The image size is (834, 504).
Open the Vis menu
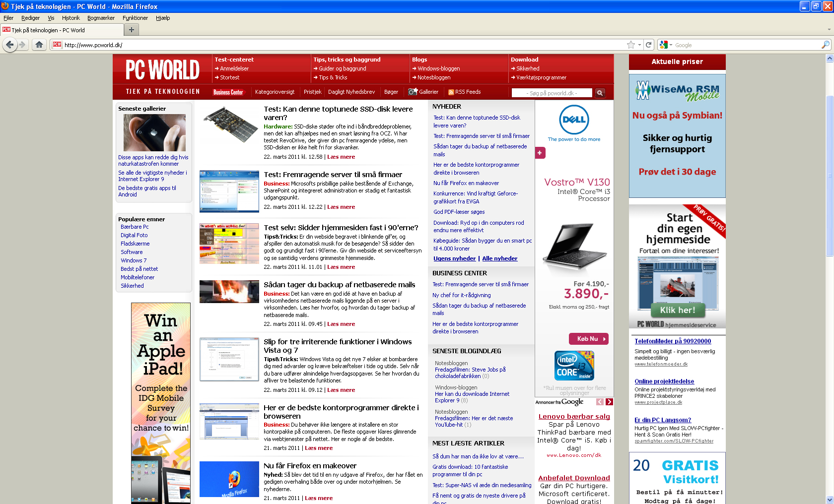click(x=51, y=18)
